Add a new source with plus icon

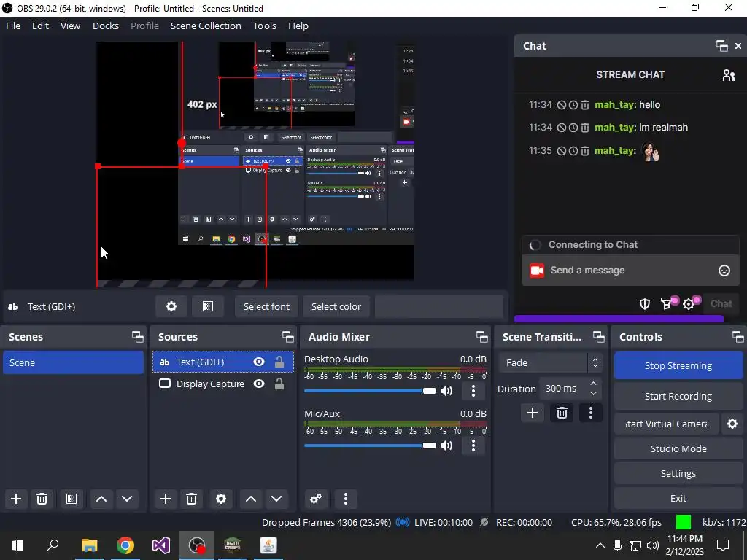(166, 499)
